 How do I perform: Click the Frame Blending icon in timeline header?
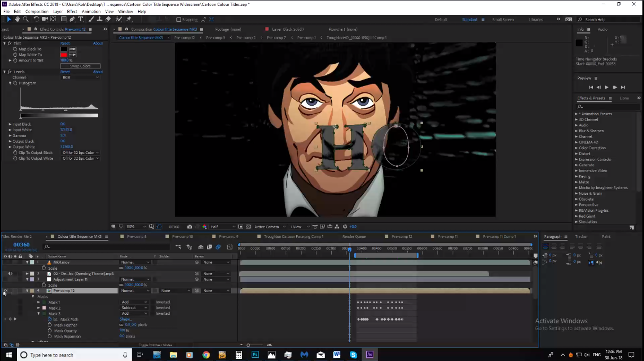coord(209,247)
